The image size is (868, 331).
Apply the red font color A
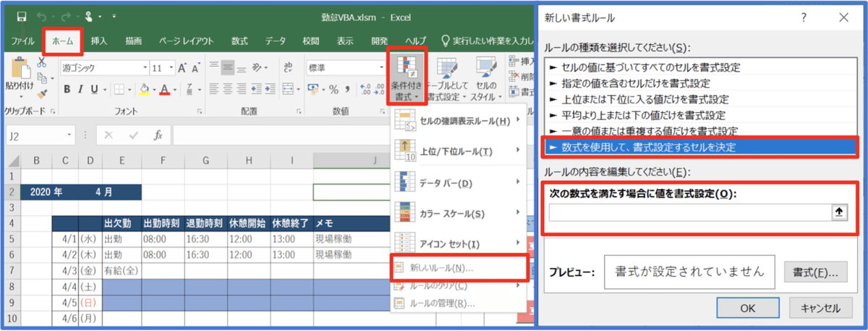coord(164,90)
